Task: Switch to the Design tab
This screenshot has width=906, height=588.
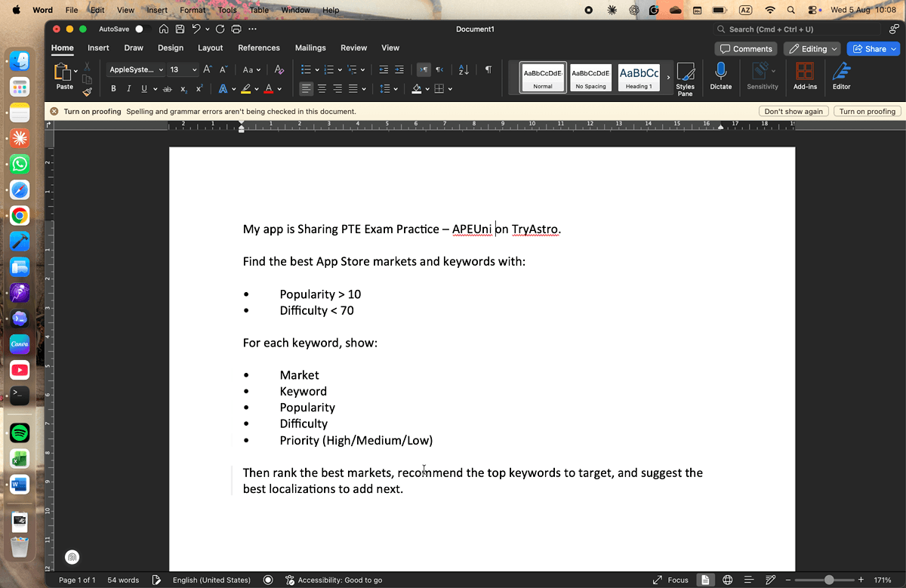Action: tap(171, 48)
